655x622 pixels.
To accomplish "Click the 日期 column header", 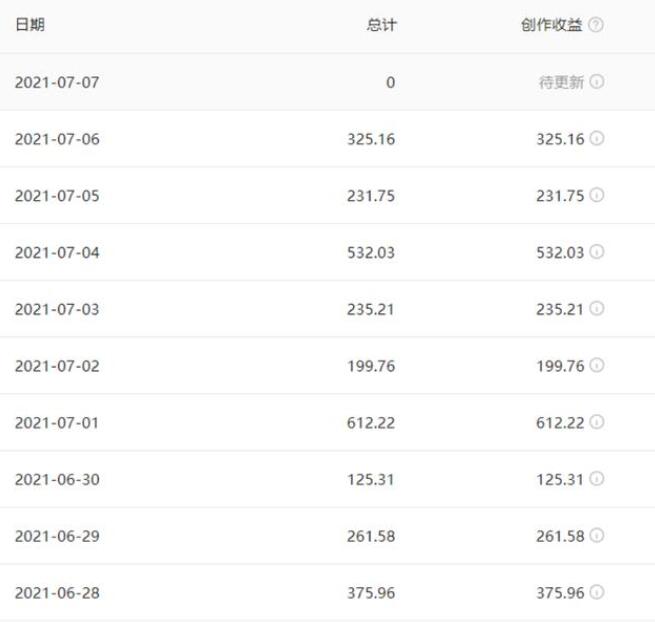I will (x=30, y=25).
